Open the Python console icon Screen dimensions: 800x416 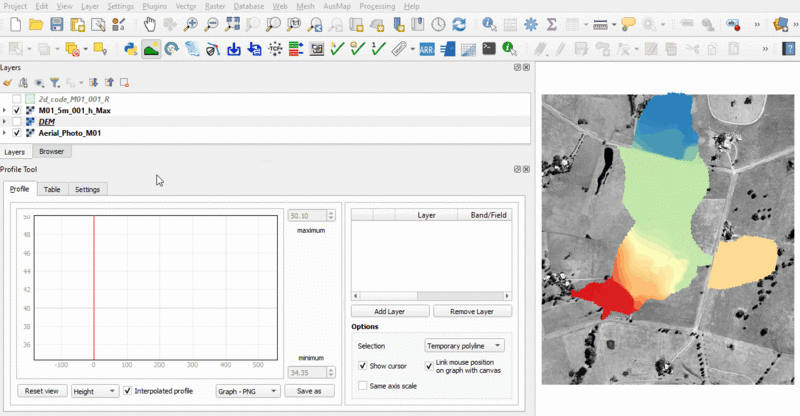point(130,47)
